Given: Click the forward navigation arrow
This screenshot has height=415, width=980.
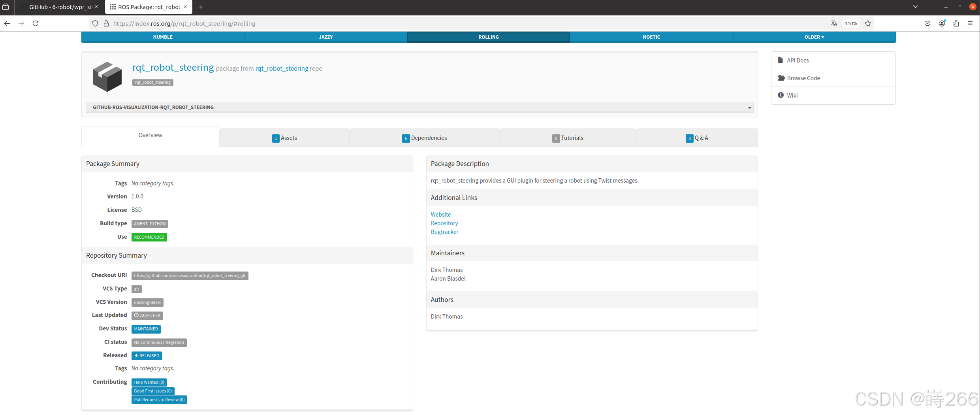Looking at the screenshot, I should pos(21,23).
